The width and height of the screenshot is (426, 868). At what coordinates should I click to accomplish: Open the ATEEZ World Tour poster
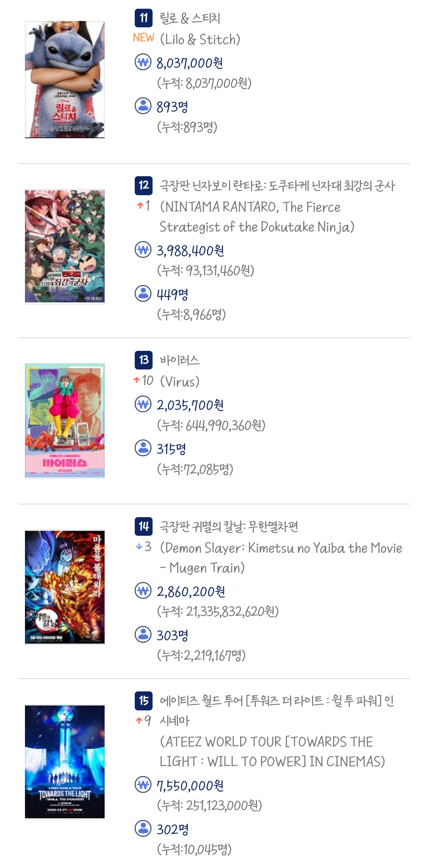point(65,761)
